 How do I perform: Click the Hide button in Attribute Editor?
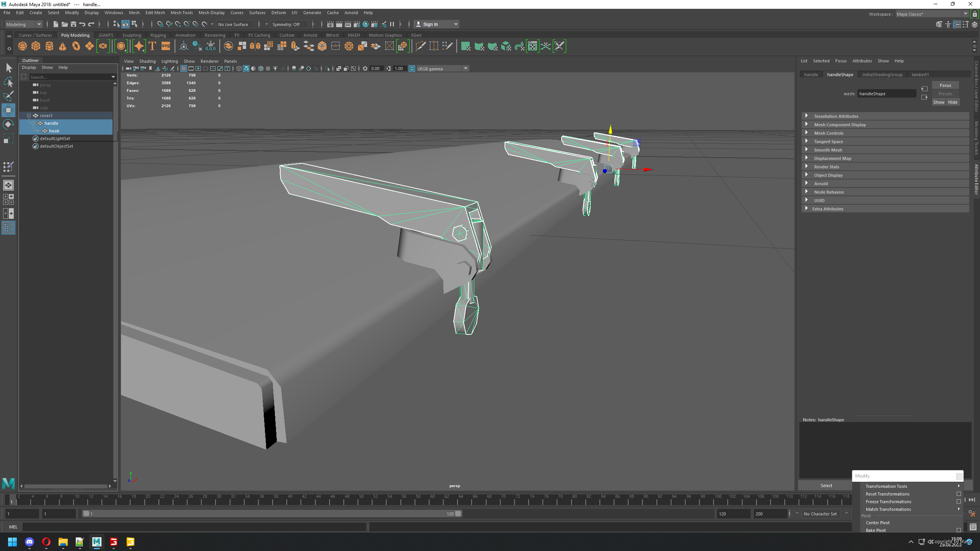click(x=953, y=102)
